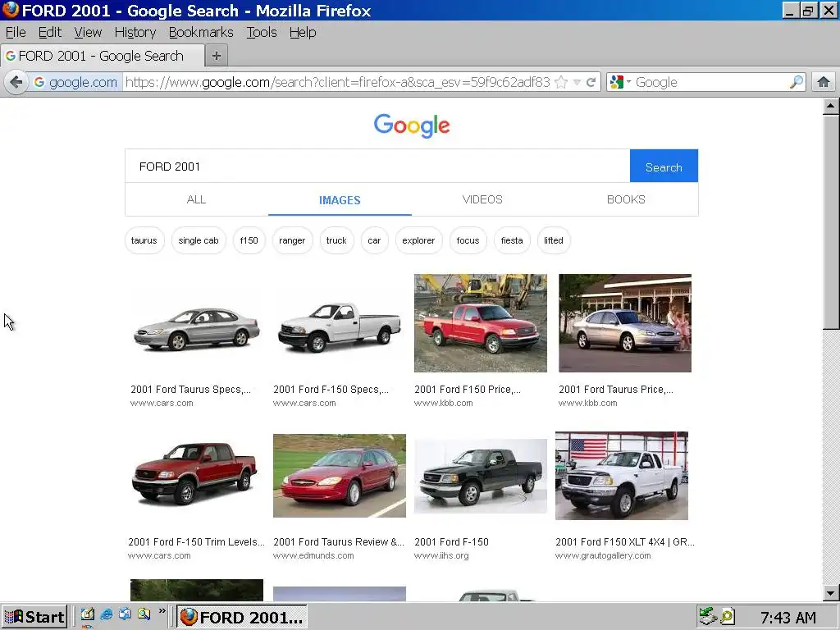Open the red Taurus wagon edmunds thumbnail
This screenshot has height=630, width=840.
pos(339,476)
